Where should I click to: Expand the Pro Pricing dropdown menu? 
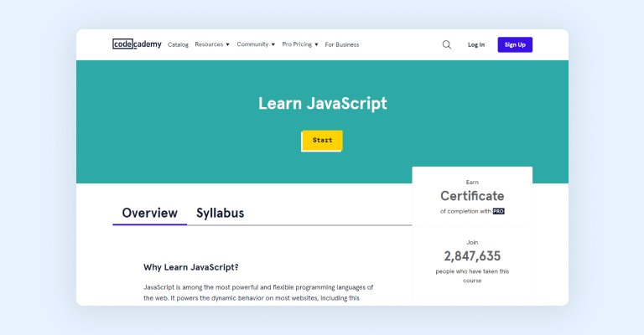(x=300, y=44)
